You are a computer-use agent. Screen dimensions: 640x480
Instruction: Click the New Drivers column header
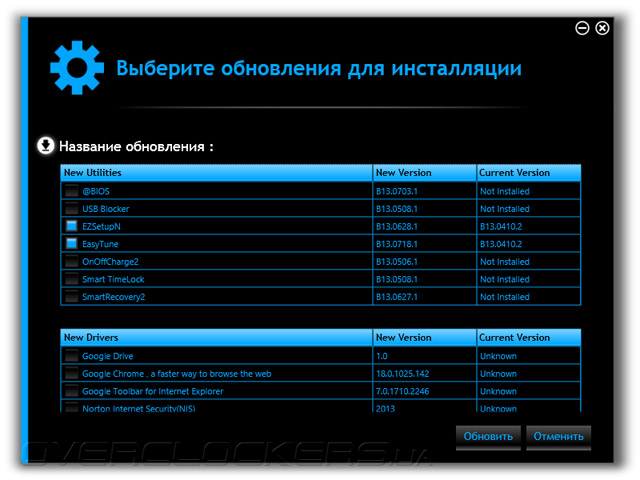(x=216, y=338)
